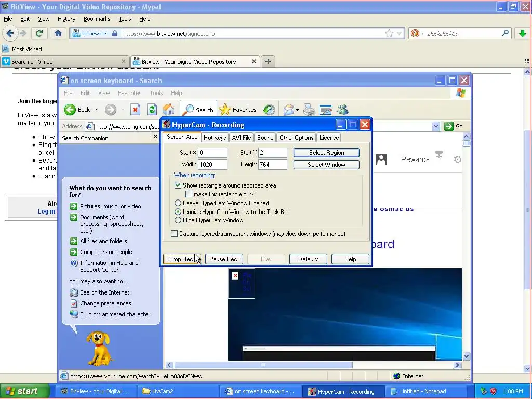
Task: Click Bing account profile icon
Action: (x=381, y=159)
